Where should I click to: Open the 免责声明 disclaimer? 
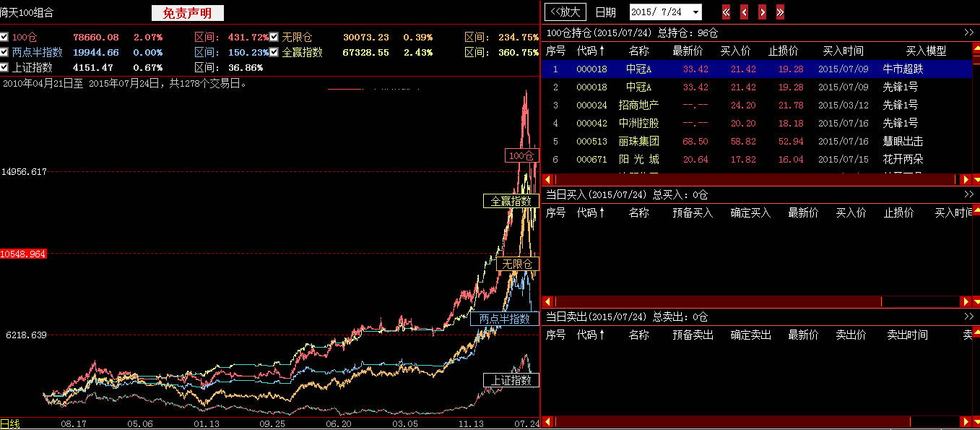tap(188, 13)
